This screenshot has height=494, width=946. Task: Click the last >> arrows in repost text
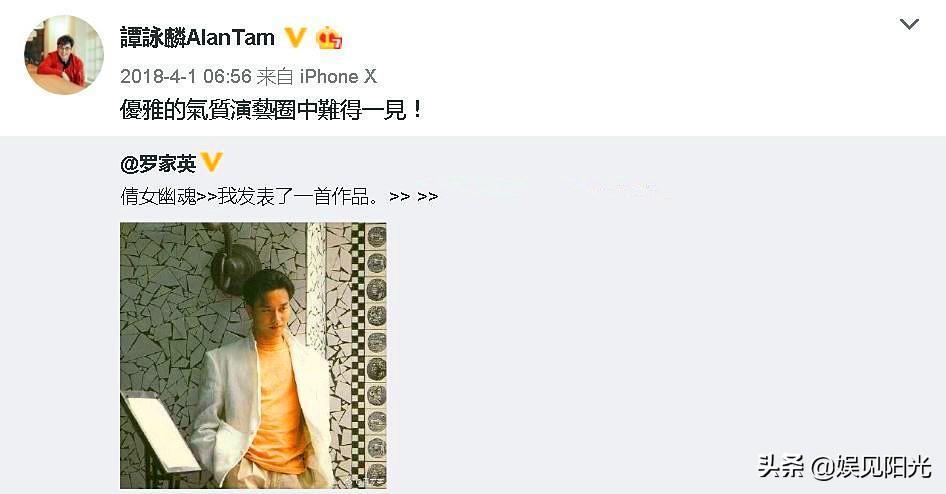(428, 197)
